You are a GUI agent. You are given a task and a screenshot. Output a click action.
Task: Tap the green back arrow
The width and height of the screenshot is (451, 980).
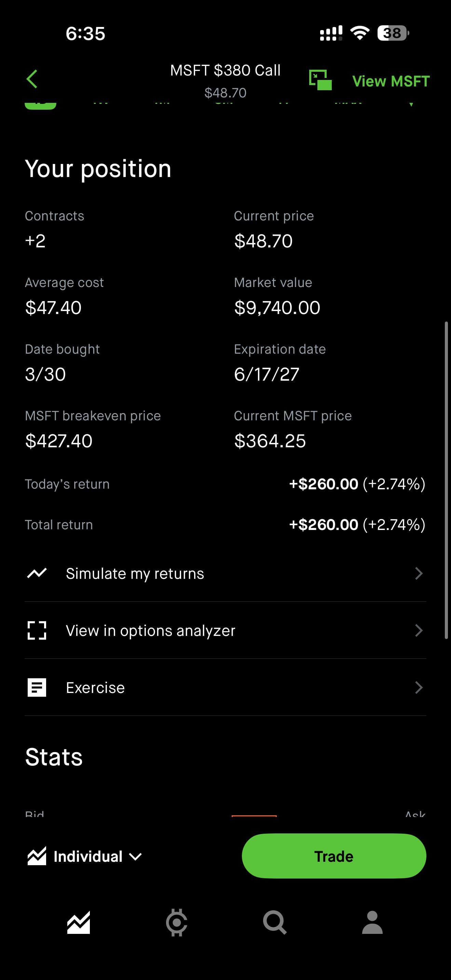click(x=32, y=79)
